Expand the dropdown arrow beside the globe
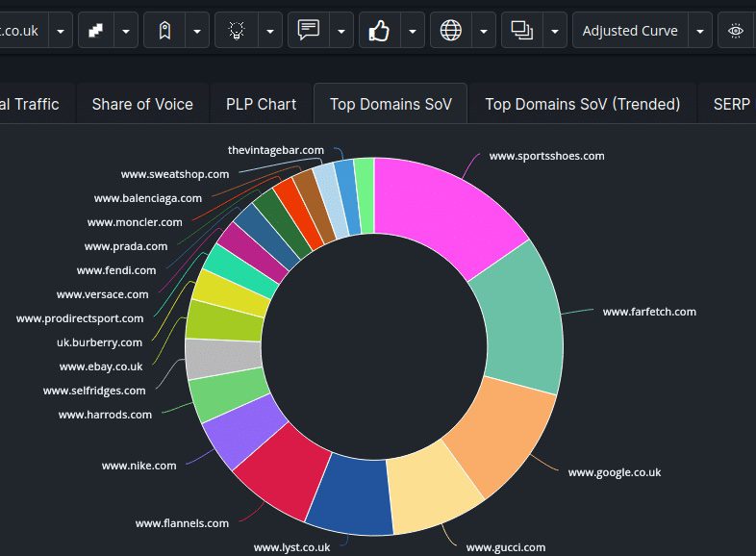Screen dimensions: 756x556 coord(484,31)
